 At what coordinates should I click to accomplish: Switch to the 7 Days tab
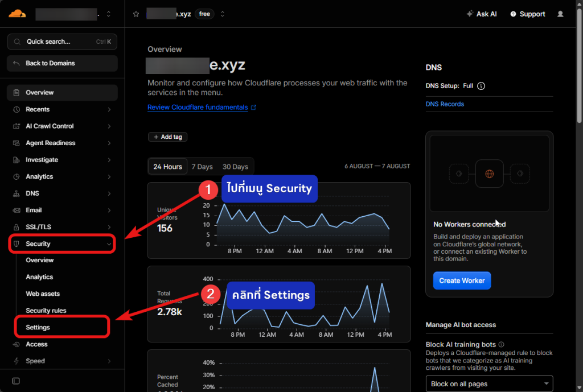pyautogui.click(x=202, y=167)
